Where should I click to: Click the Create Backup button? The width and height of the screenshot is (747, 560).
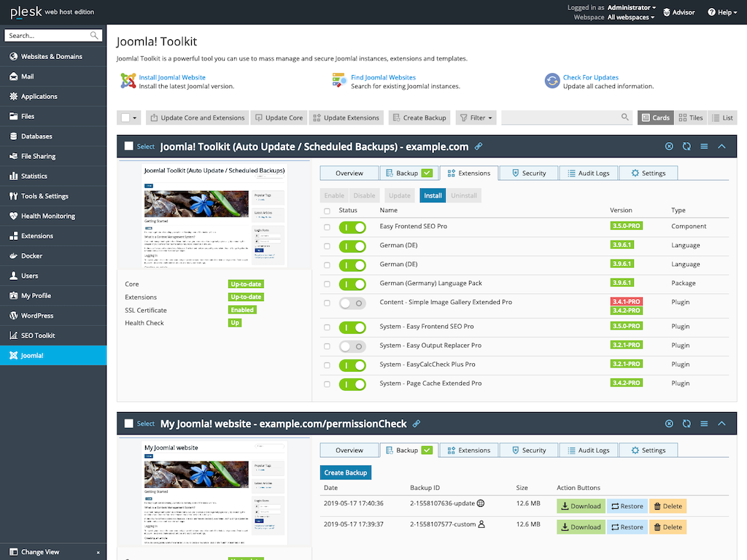tap(345, 472)
